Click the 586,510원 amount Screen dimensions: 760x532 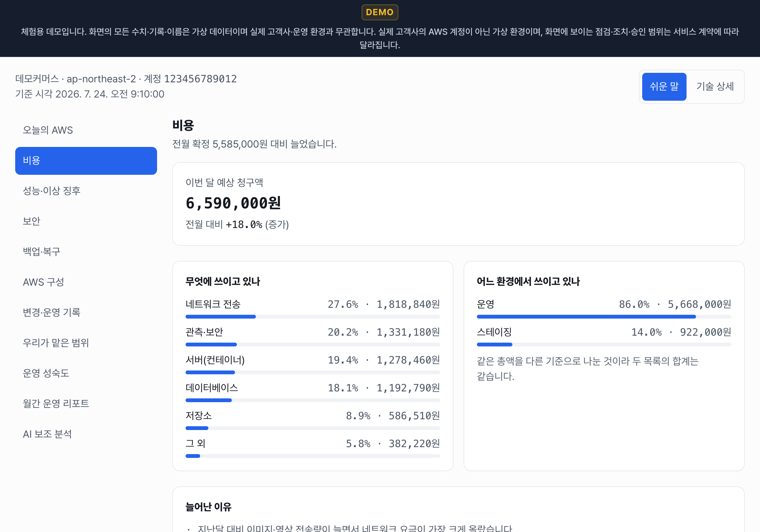click(x=414, y=415)
